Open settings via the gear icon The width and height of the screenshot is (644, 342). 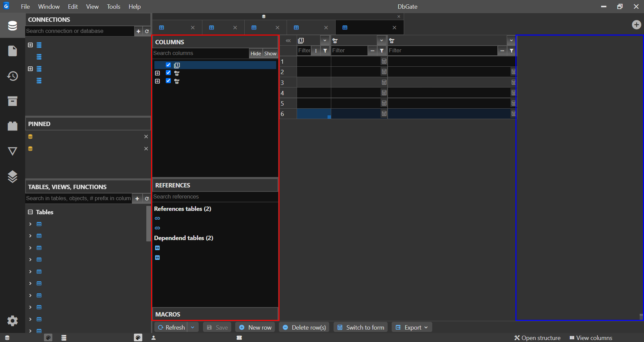coord(12,321)
